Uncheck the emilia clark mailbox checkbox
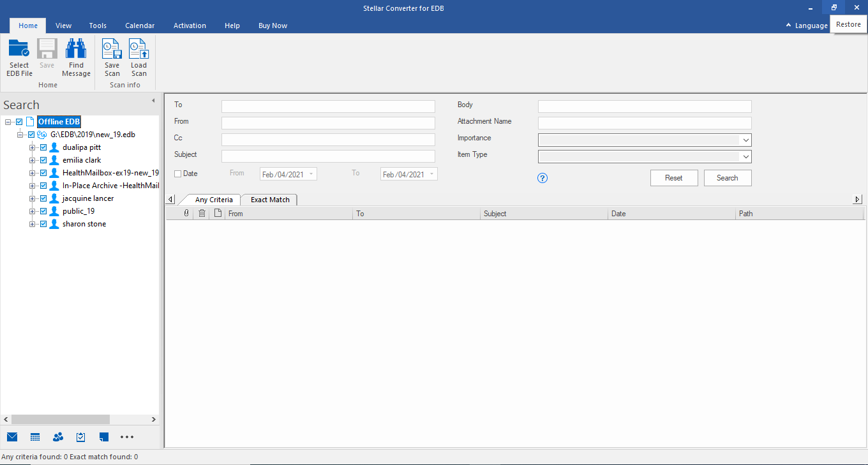The height and width of the screenshot is (465, 868). (x=43, y=160)
